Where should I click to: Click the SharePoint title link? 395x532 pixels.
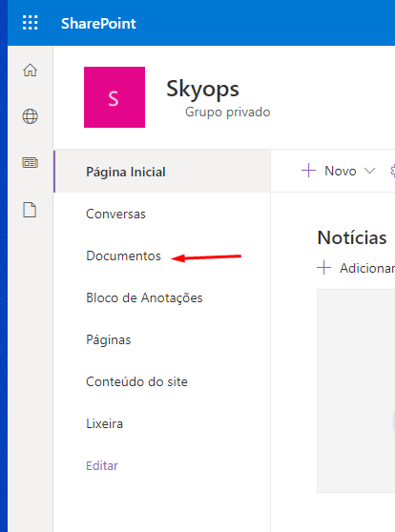pos(98,24)
